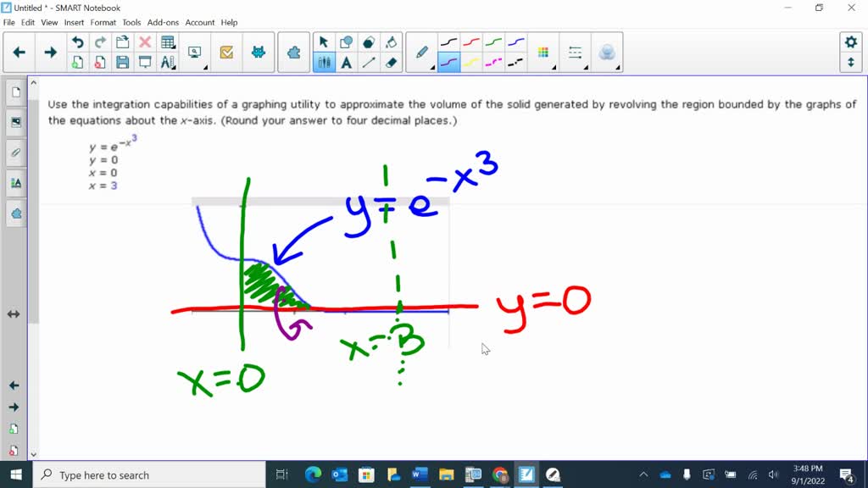This screenshot has height=488, width=868.
Task: Choose the green pen color swatch
Action: [493, 41]
